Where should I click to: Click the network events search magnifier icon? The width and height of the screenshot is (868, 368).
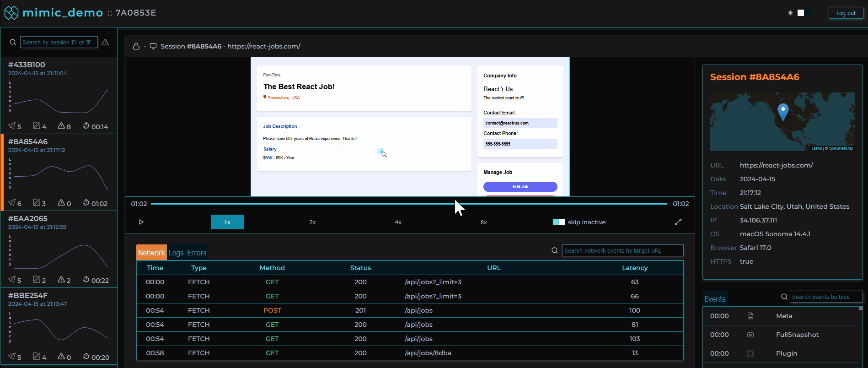(x=554, y=250)
